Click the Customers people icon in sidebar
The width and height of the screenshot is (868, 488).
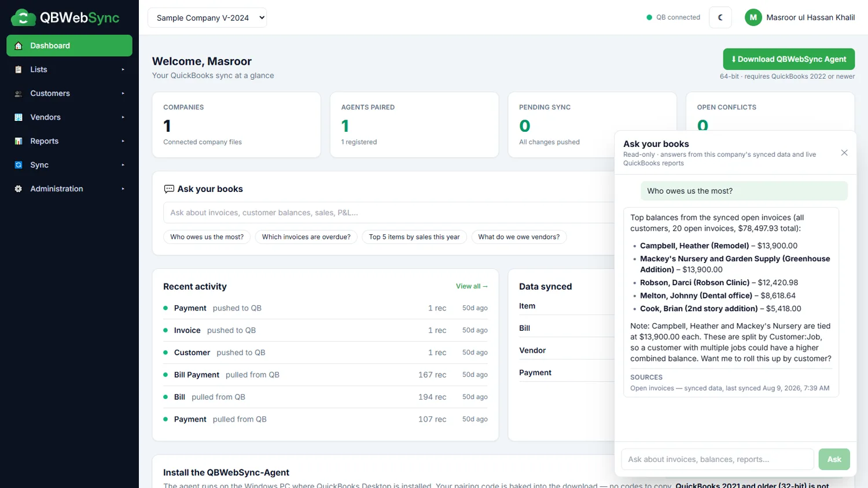click(19, 94)
